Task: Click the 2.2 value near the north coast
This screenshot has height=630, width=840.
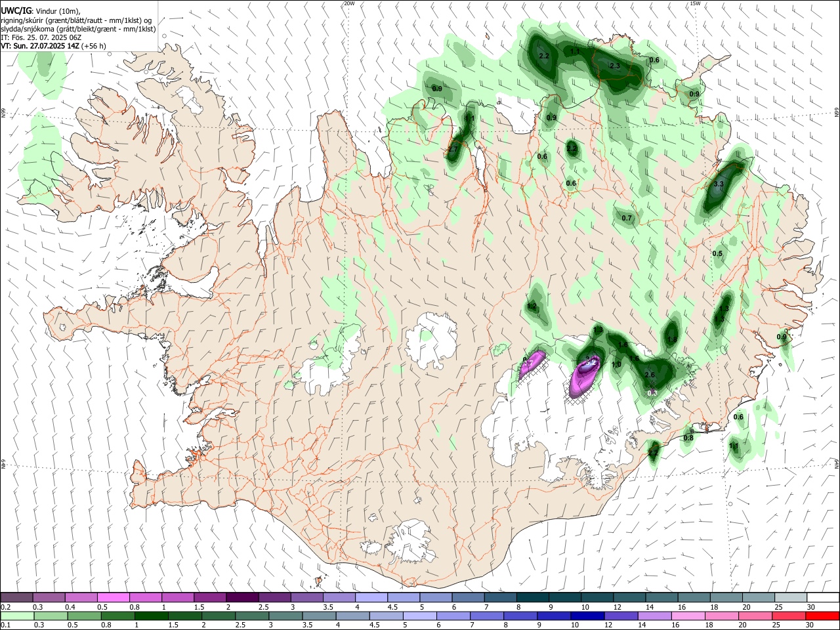Action: 543,56
